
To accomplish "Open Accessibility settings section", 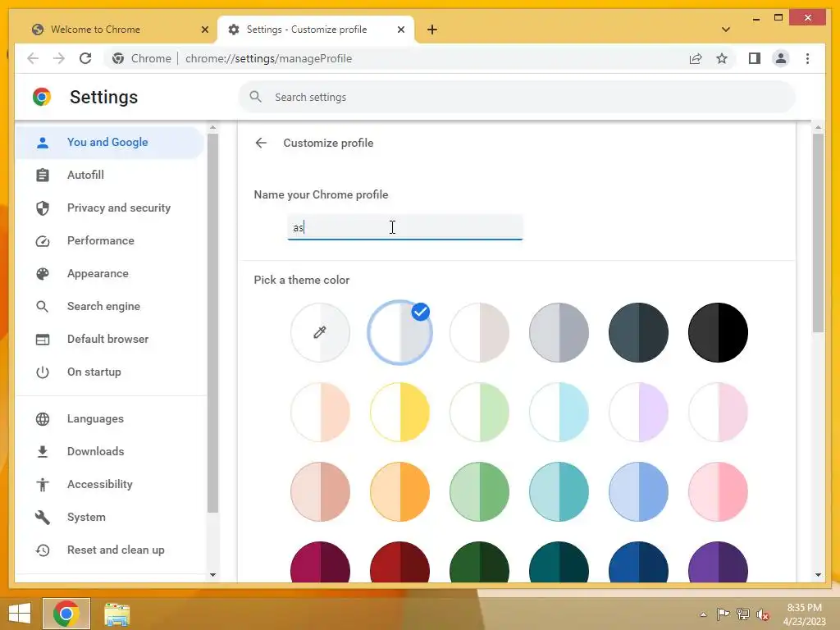I will pyautogui.click(x=110, y=484).
